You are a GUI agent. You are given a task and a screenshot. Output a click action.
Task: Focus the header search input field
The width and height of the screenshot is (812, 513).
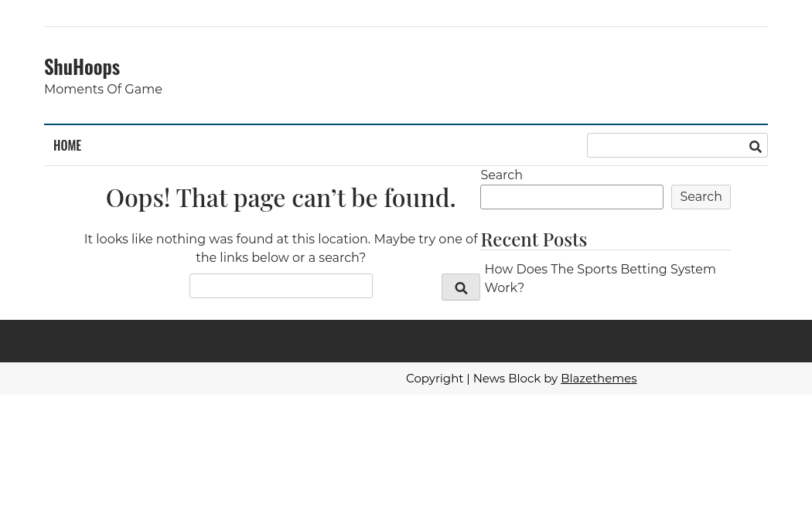pyautogui.click(x=665, y=145)
